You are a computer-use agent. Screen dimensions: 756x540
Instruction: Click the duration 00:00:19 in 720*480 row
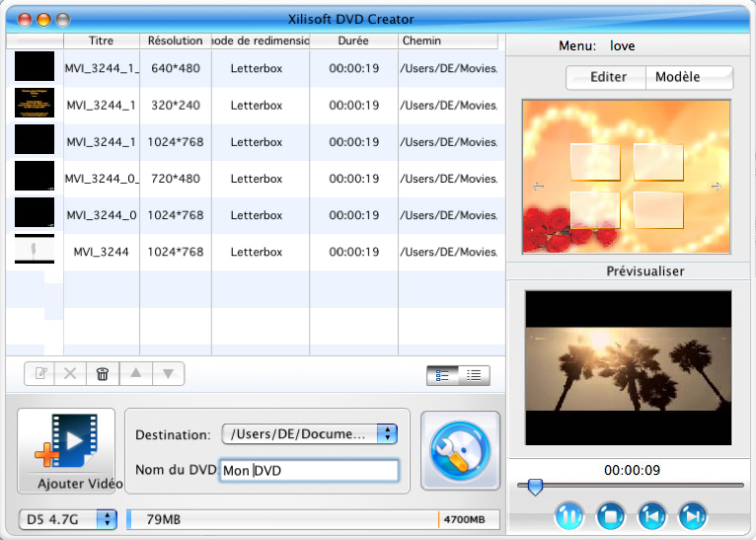coord(354,179)
